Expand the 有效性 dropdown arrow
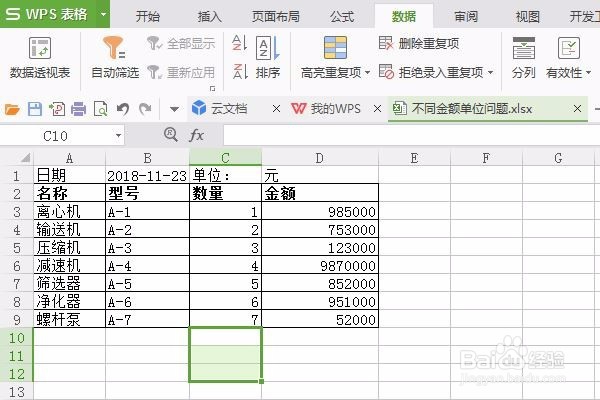The image size is (600, 400). [588, 72]
